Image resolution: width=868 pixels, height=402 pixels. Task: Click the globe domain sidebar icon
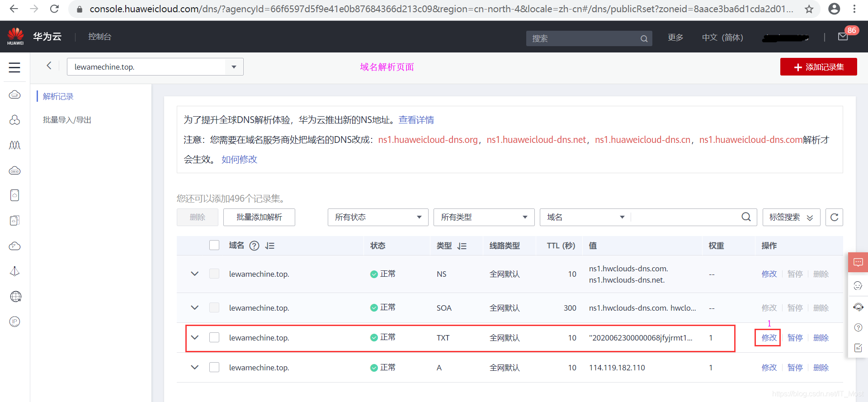coord(15,296)
